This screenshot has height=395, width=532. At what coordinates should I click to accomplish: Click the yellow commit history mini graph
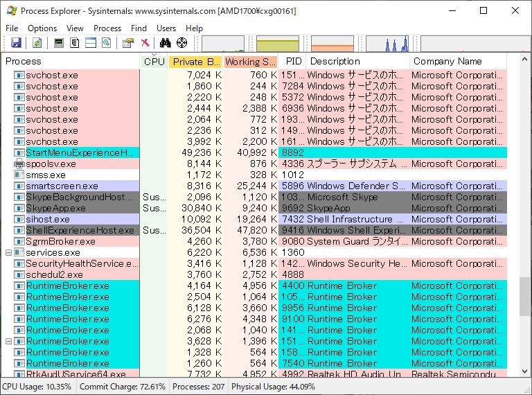pos(278,44)
